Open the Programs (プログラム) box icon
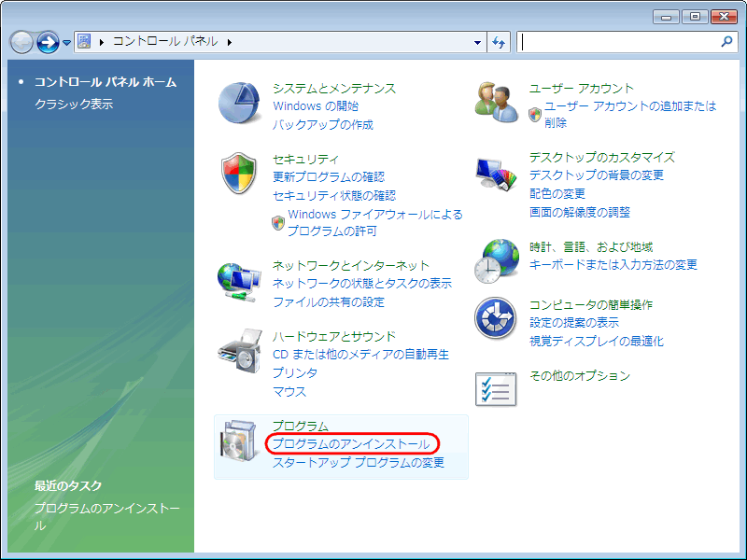The width and height of the screenshot is (747, 560). (240, 443)
